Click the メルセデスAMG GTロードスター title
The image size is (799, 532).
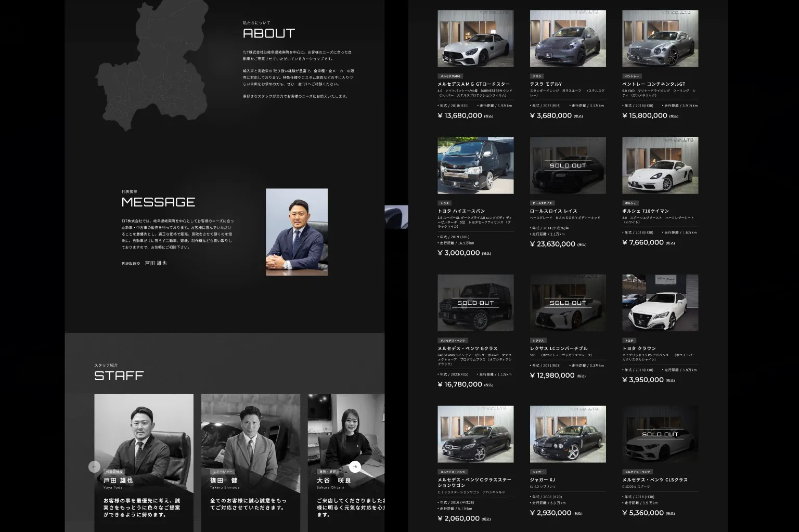pyautogui.click(x=474, y=84)
